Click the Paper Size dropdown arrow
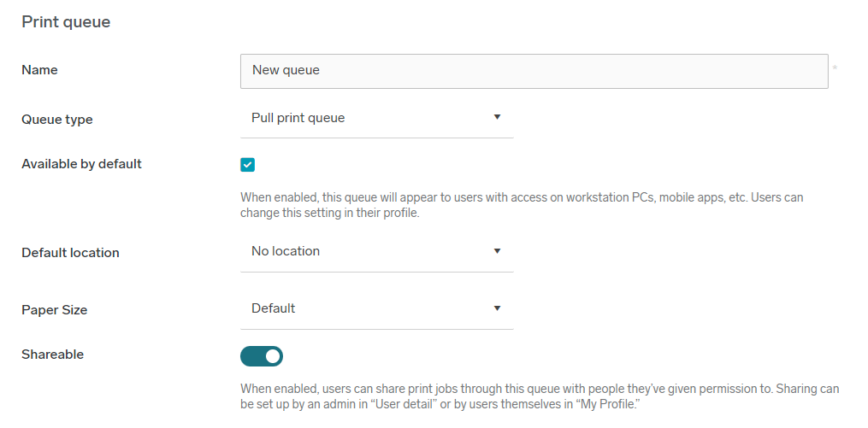 coord(497,308)
